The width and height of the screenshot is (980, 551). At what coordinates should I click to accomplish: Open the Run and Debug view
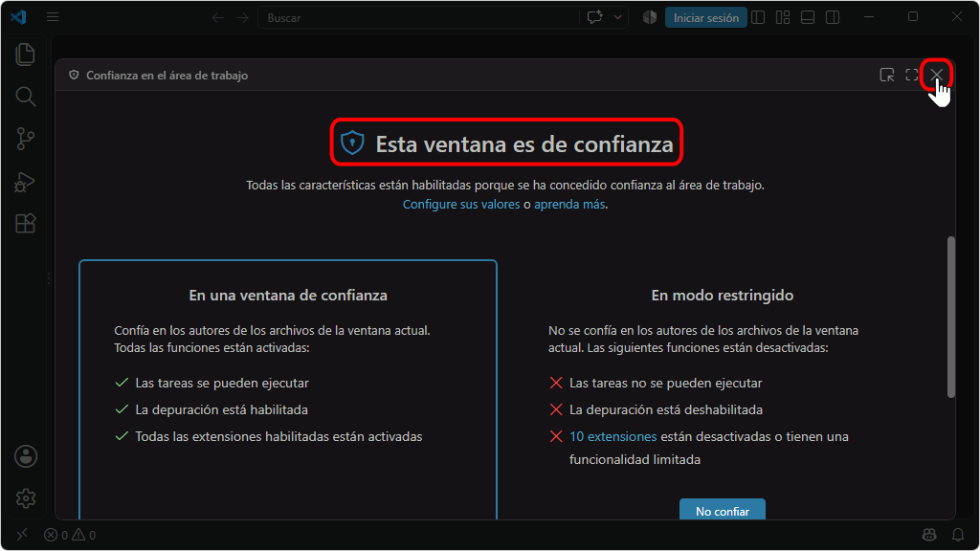pos(25,182)
